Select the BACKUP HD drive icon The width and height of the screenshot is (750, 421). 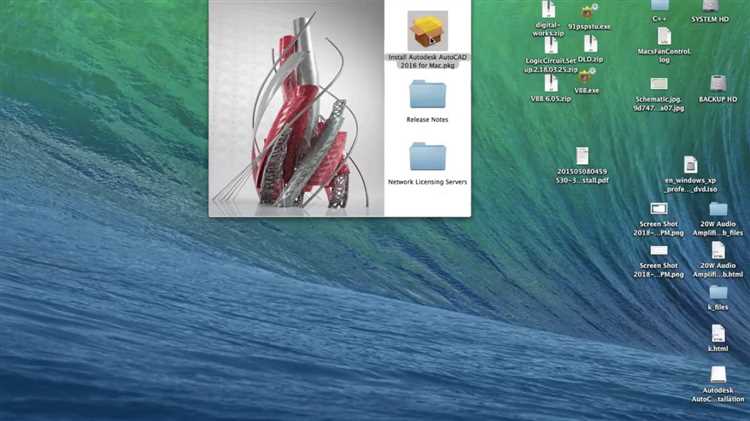click(x=718, y=83)
